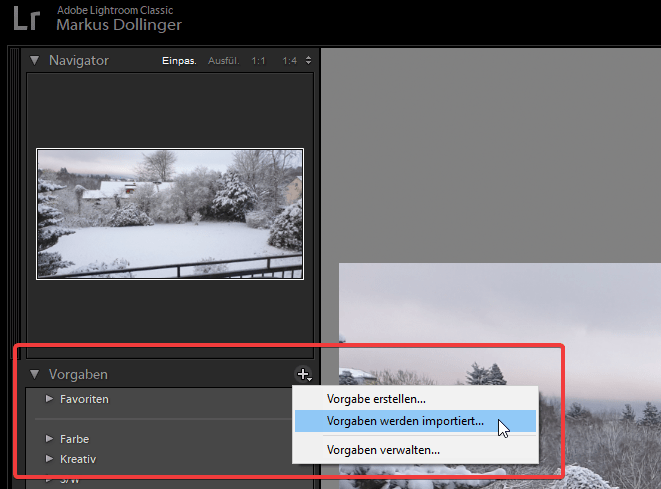Image resolution: width=661 pixels, height=489 pixels.
Task: Click the main snowy landscape photo preview
Action: coord(500,330)
